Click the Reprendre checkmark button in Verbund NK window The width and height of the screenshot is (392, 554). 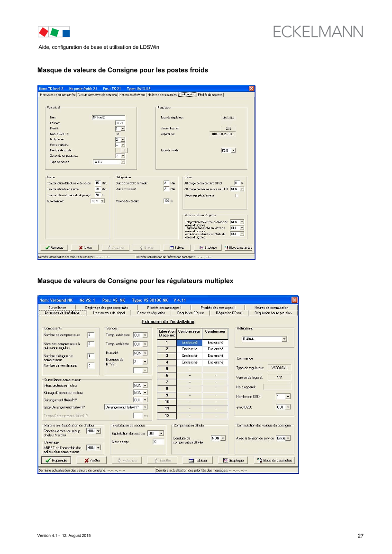pos(56,460)
